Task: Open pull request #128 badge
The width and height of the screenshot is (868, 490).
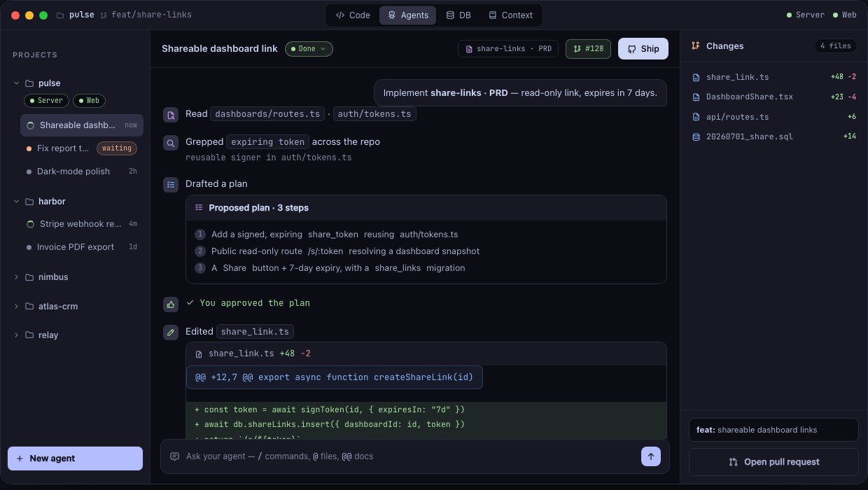Action: tap(588, 49)
